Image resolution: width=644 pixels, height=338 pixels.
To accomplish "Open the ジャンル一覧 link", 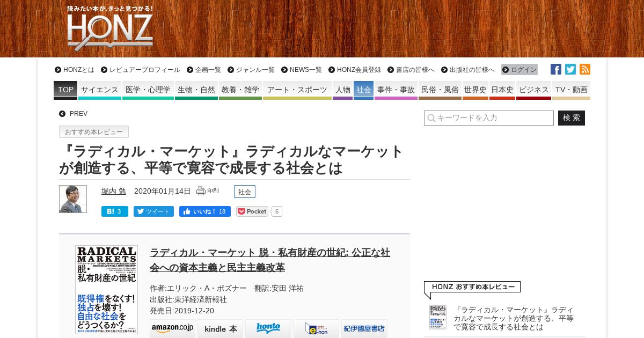I will point(251,70).
